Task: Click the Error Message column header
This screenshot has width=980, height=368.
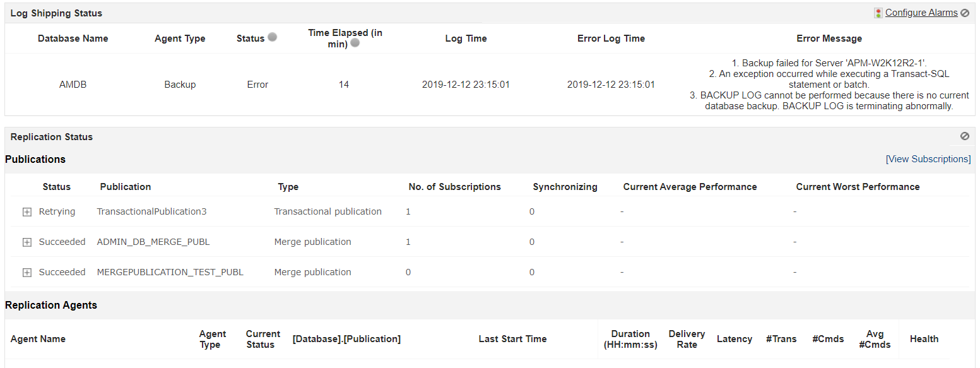Action: point(829,39)
